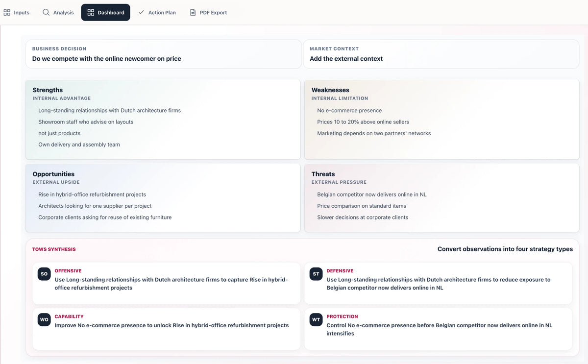588x364 pixels.
Task: Click 'Marketing depends on two partners' networks'
Action: click(374, 133)
